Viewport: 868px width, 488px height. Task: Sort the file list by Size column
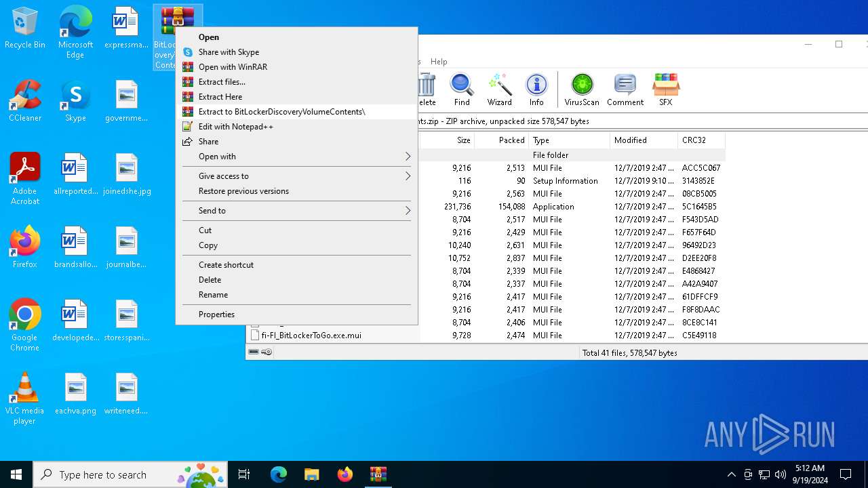pos(447,140)
